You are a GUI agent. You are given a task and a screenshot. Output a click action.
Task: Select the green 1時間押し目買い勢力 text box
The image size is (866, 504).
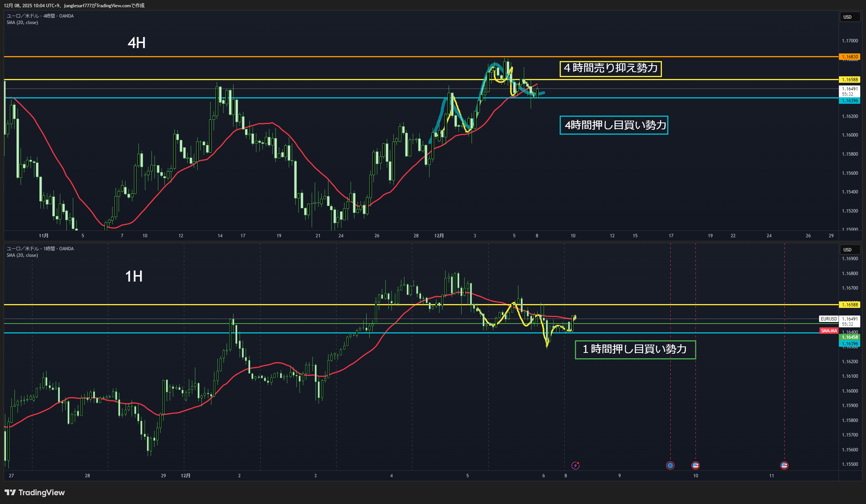point(635,349)
